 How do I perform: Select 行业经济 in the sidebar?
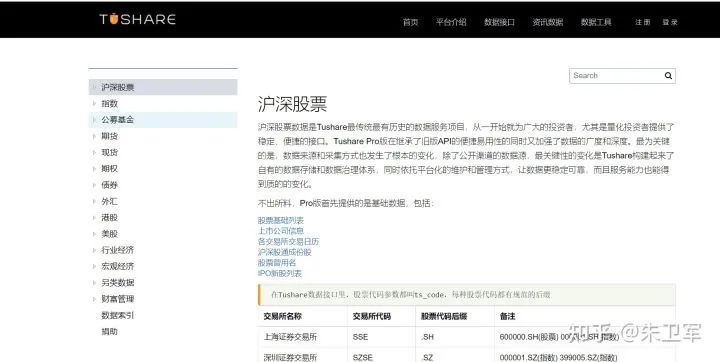point(118,250)
